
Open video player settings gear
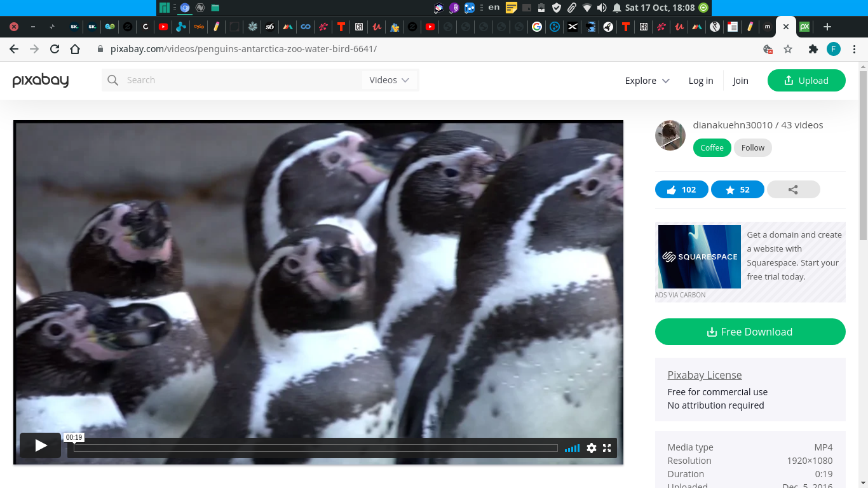pyautogui.click(x=592, y=448)
